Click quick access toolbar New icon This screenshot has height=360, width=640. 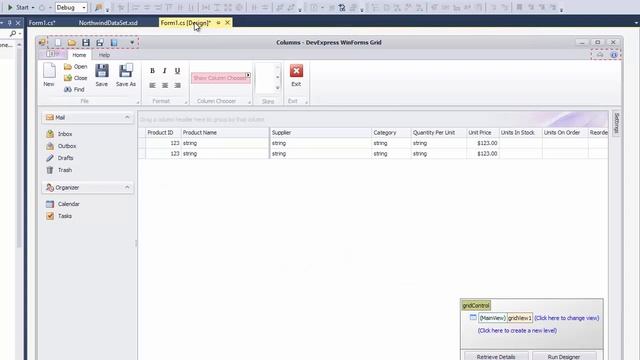click(x=58, y=42)
